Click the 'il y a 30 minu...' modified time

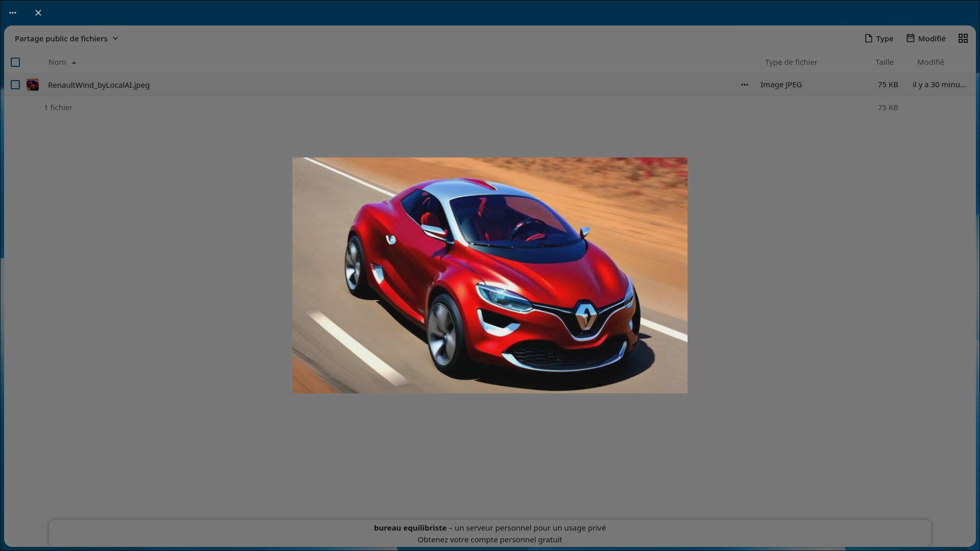click(939, 85)
